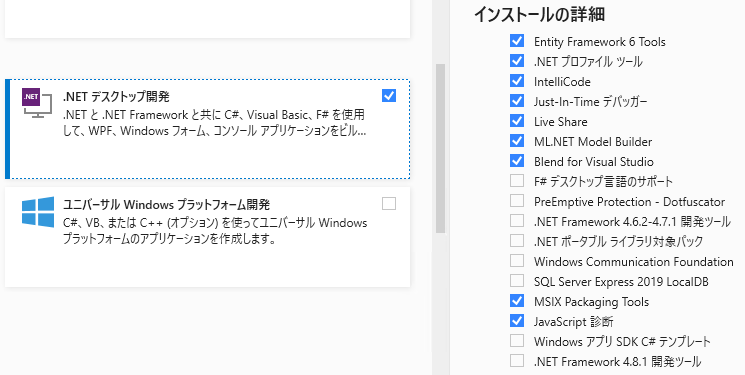Click the Just-In-Time デバッガー label
The width and height of the screenshot is (745, 375).
(x=591, y=102)
